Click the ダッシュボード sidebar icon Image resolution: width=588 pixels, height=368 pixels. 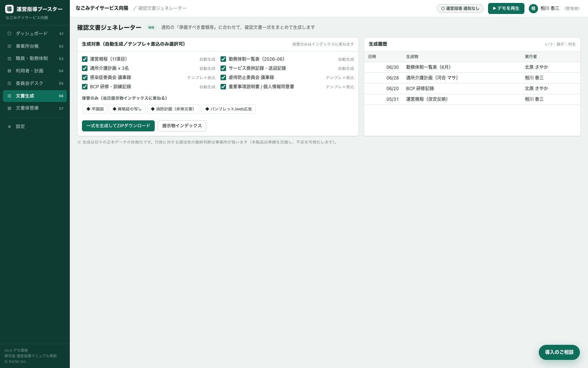coord(10,33)
